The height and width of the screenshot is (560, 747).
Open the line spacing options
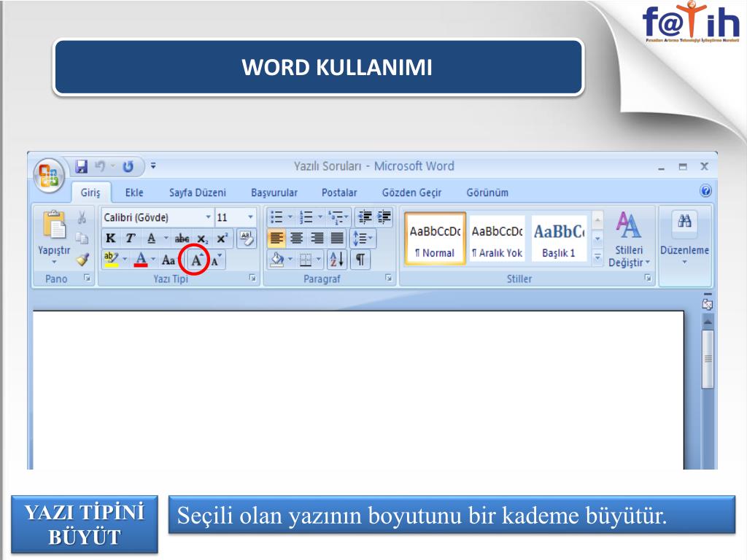click(x=363, y=238)
